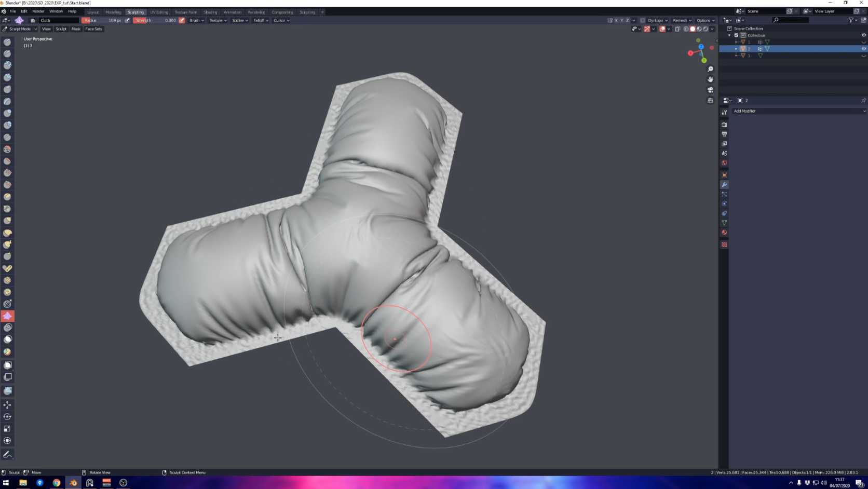Open the World properties tab

coord(724,163)
